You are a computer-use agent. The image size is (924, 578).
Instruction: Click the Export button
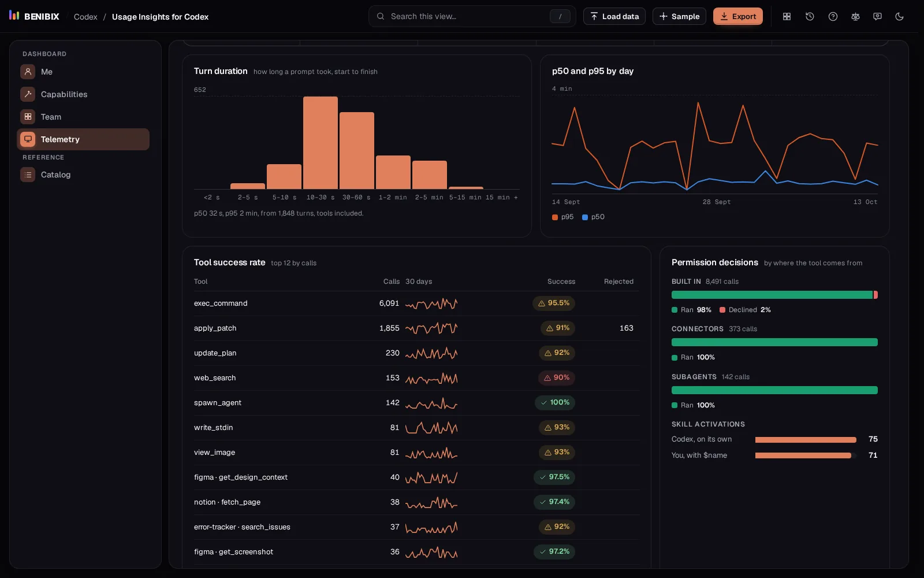pyautogui.click(x=738, y=16)
